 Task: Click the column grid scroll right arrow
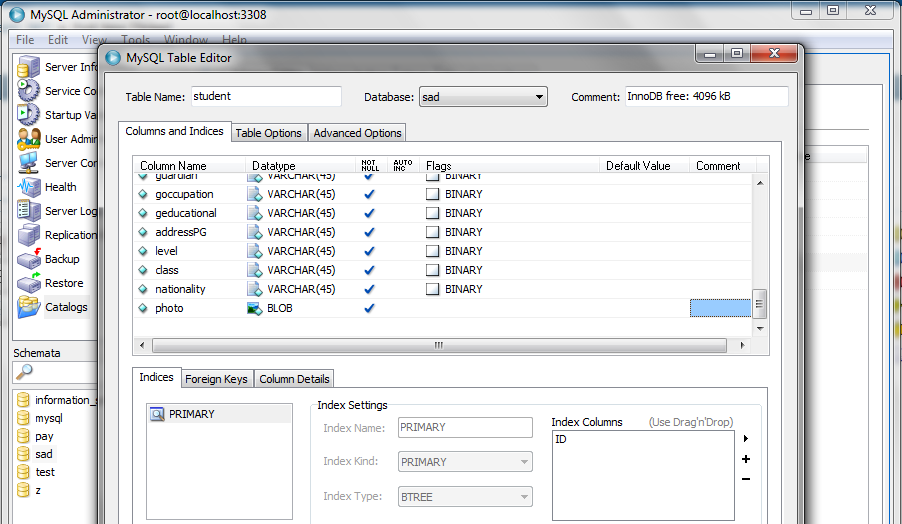click(742, 345)
